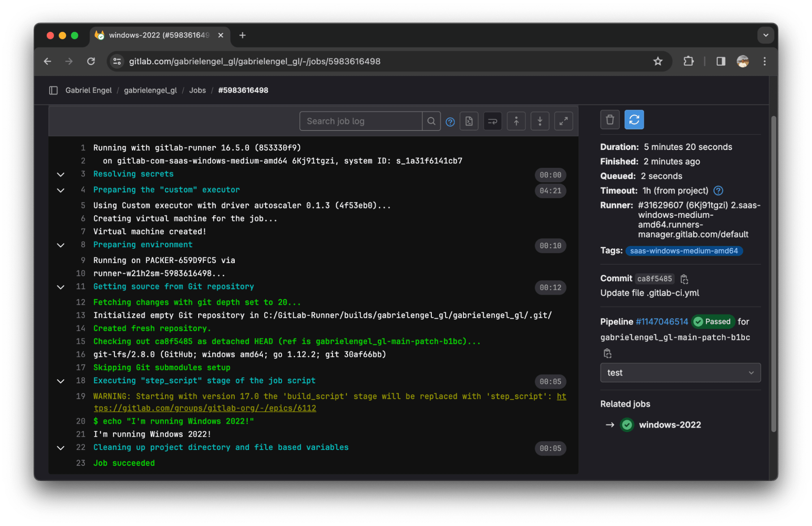Copy the branch name gabrielengel_gl-main-patch-b1bc
This screenshot has height=526, width=812.
click(607, 353)
